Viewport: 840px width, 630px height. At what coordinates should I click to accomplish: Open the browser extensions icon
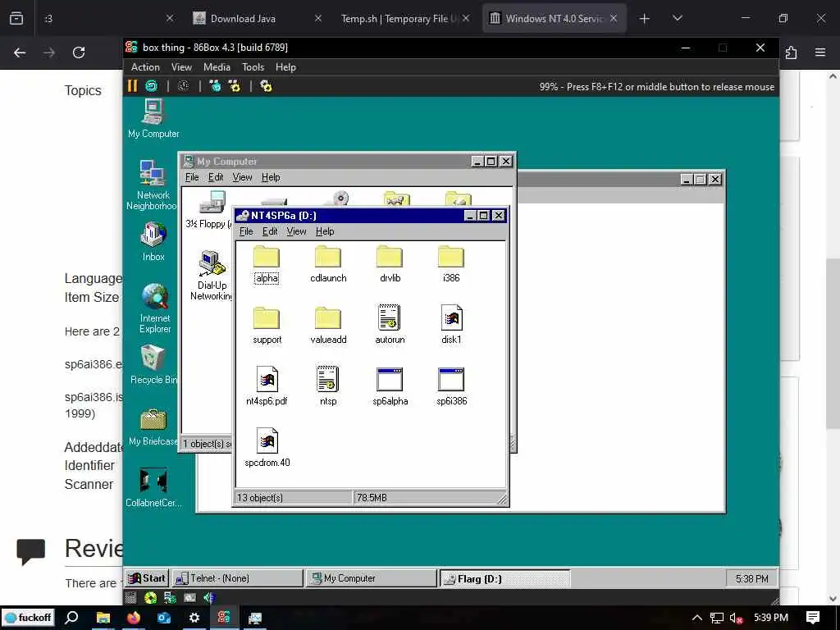[x=792, y=52]
